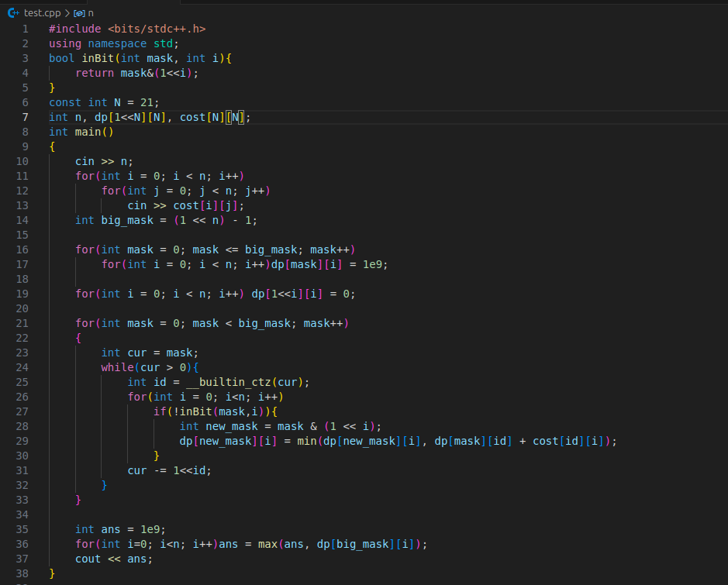Click the #include directive on line 1
This screenshot has height=585, width=728.
point(74,29)
